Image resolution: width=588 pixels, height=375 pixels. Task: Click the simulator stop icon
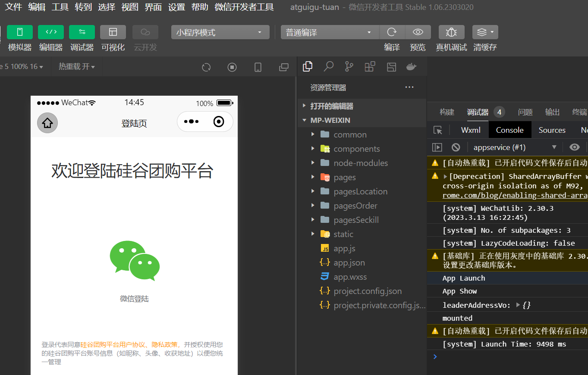coord(232,67)
